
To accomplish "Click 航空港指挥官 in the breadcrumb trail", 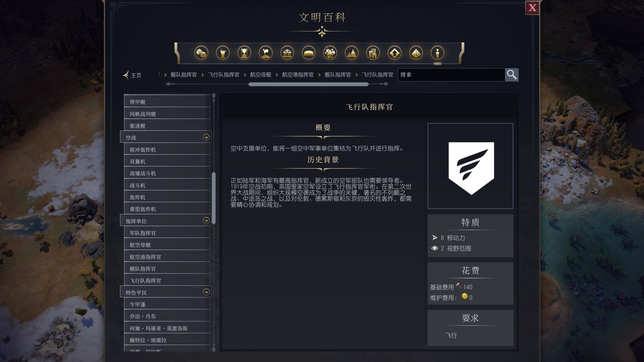I will 298,75.
